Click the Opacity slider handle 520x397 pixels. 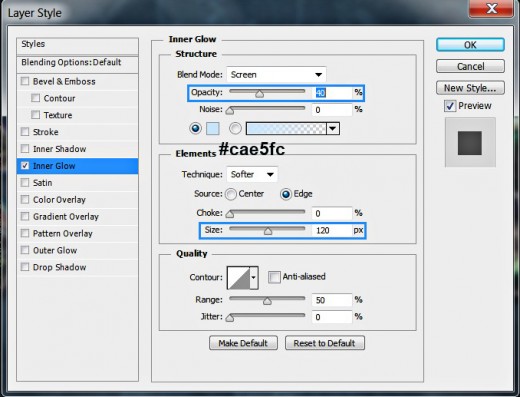(x=259, y=94)
